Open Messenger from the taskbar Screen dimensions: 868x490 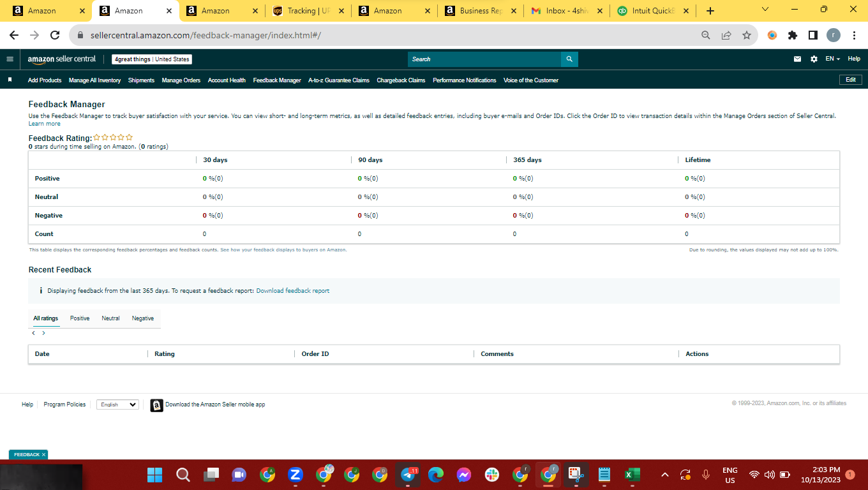(464, 475)
